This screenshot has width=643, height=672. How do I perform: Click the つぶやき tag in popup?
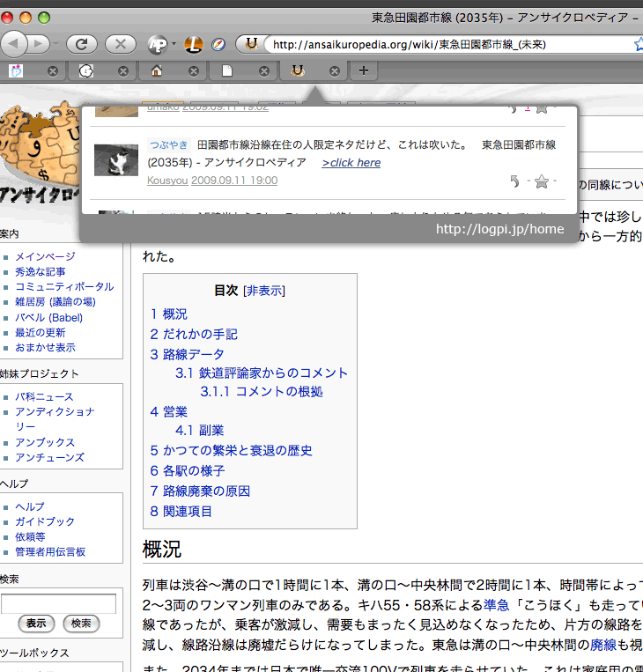tap(169, 144)
